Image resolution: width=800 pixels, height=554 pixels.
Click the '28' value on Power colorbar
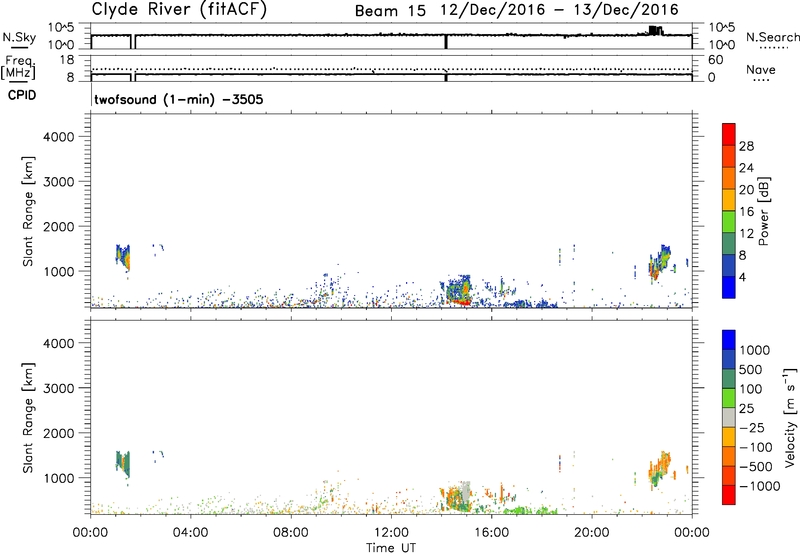(x=746, y=146)
